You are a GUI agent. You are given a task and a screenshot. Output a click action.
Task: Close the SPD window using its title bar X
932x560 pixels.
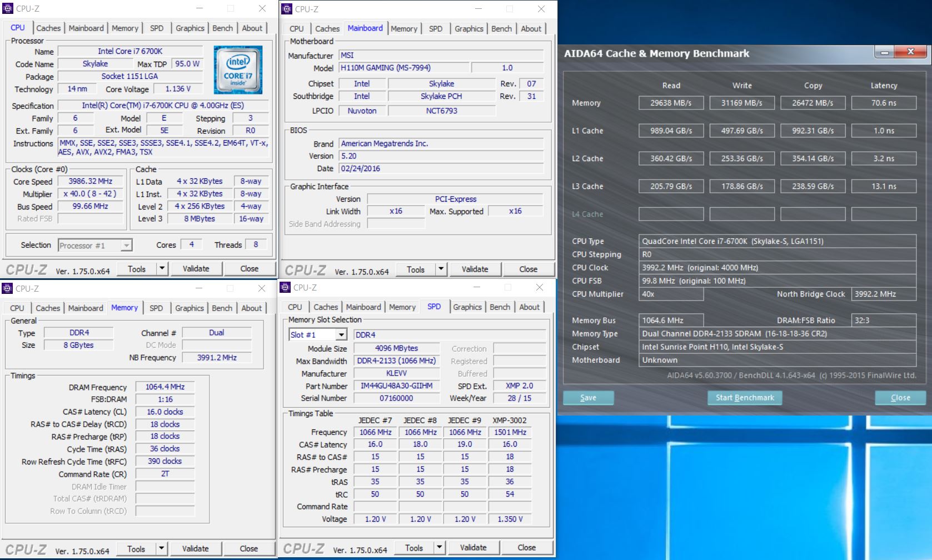pos(539,287)
